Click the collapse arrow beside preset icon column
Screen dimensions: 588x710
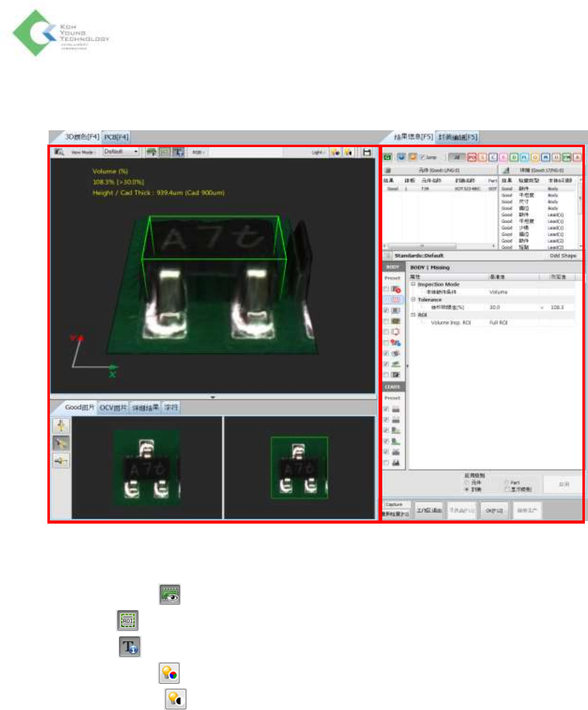[x=407, y=366]
